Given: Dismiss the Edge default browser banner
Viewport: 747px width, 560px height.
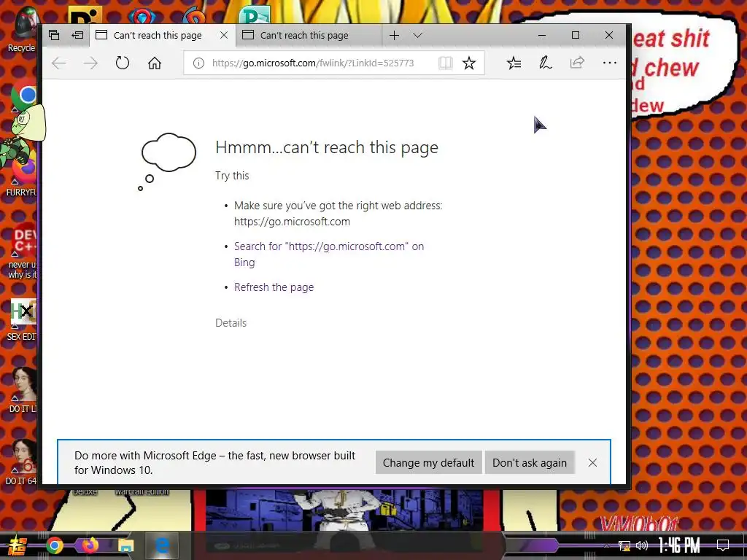Looking at the screenshot, I should point(592,463).
